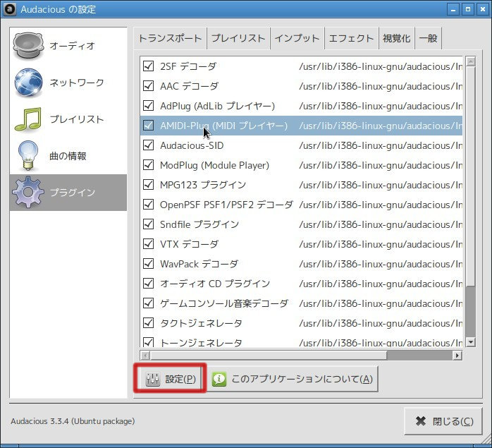Viewport: 492px width, 448px height.
Task: Click the vertical scrollbar up arrow
Action: [470, 61]
